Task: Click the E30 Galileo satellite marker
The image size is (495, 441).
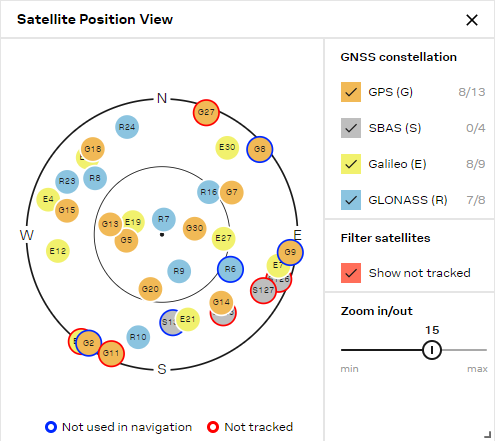Action: pos(227,147)
